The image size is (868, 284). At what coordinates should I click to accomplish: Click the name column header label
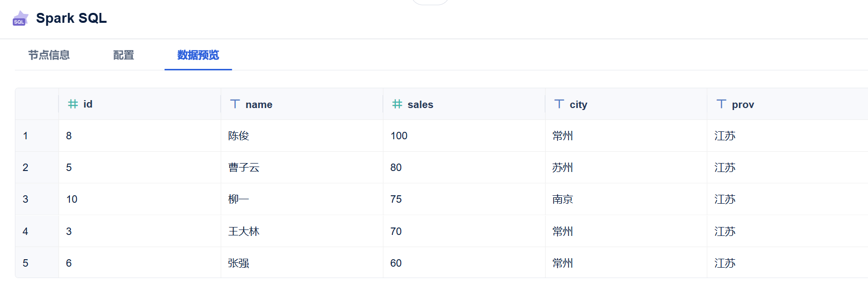pos(259,105)
